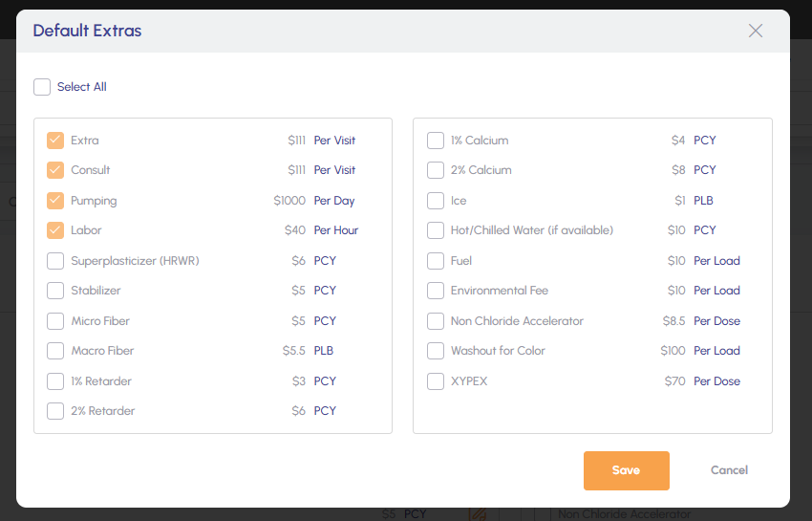Uncheck the Extra checkbox
The image size is (812, 521).
pyautogui.click(x=55, y=141)
